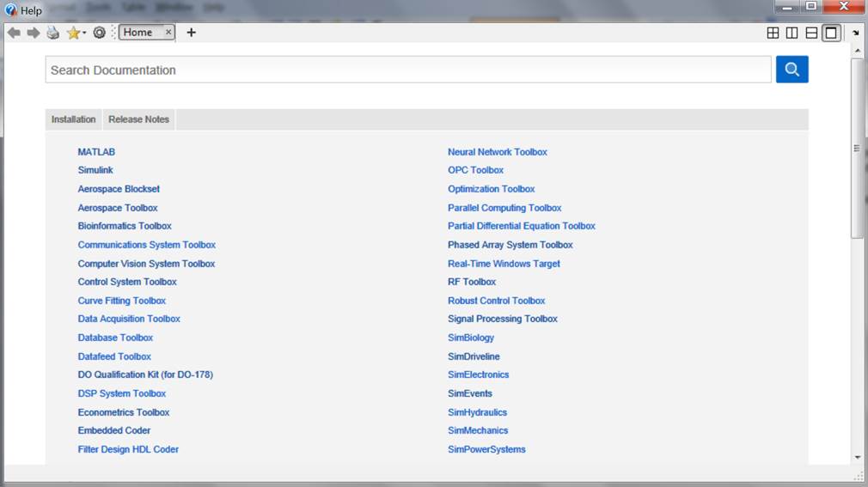Open the Simulink link
Viewport: 868px width, 487px height.
pos(95,170)
